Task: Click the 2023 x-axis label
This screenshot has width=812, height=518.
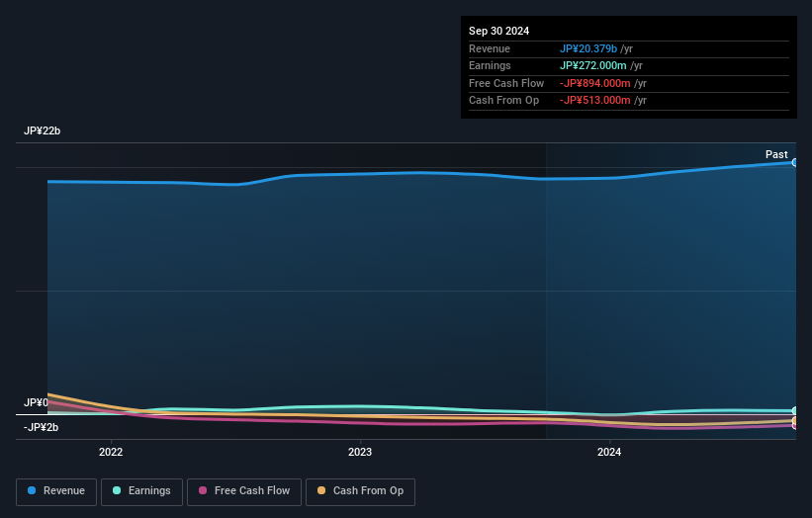Action: coord(360,452)
